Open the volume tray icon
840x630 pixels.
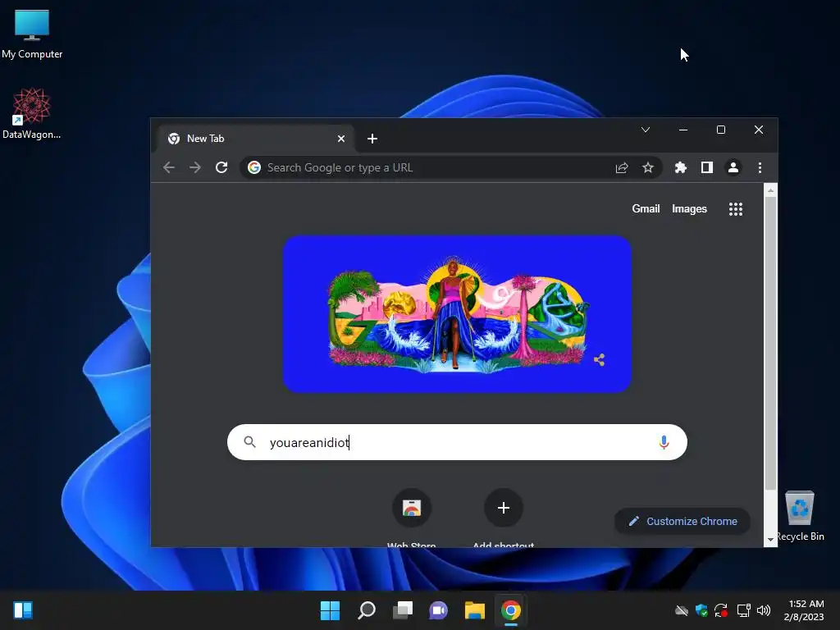point(764,610)
